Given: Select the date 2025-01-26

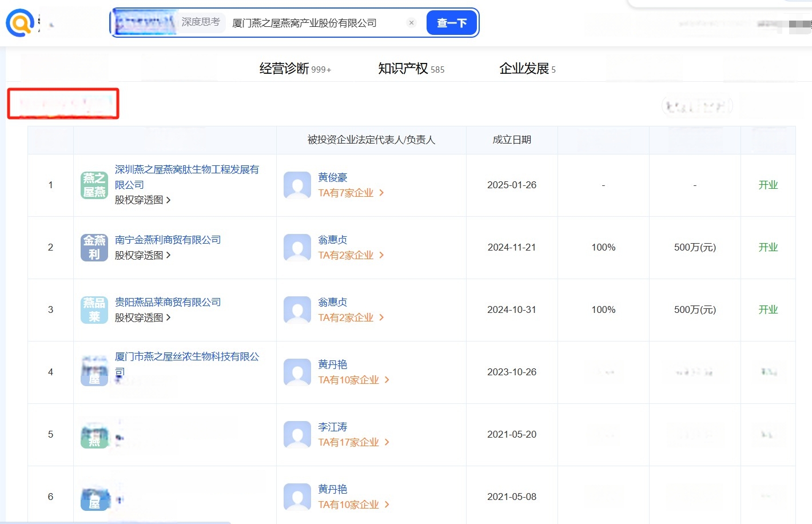Looking at the screenshot, I should (512, 185).
